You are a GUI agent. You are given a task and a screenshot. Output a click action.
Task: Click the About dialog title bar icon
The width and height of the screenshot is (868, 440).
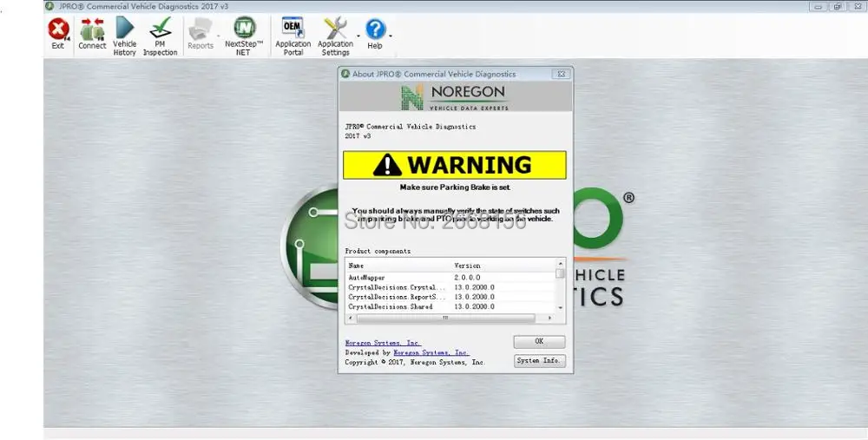click(x=345, y=74)
